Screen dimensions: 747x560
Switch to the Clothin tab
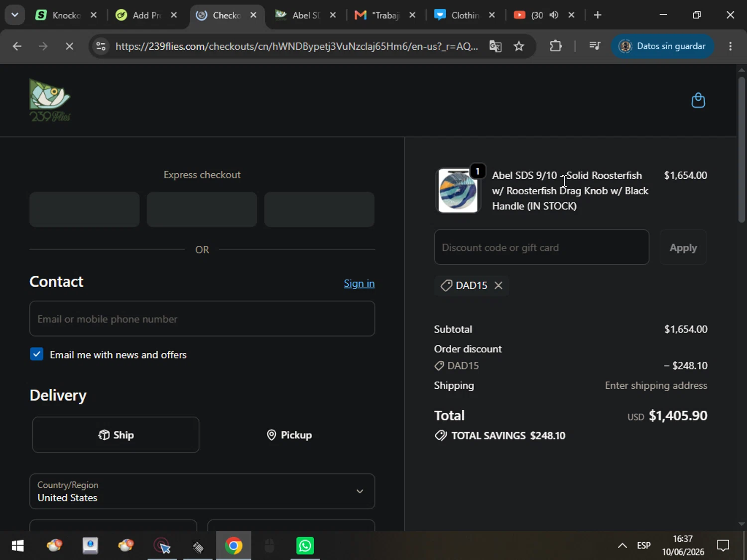point(464,15)
